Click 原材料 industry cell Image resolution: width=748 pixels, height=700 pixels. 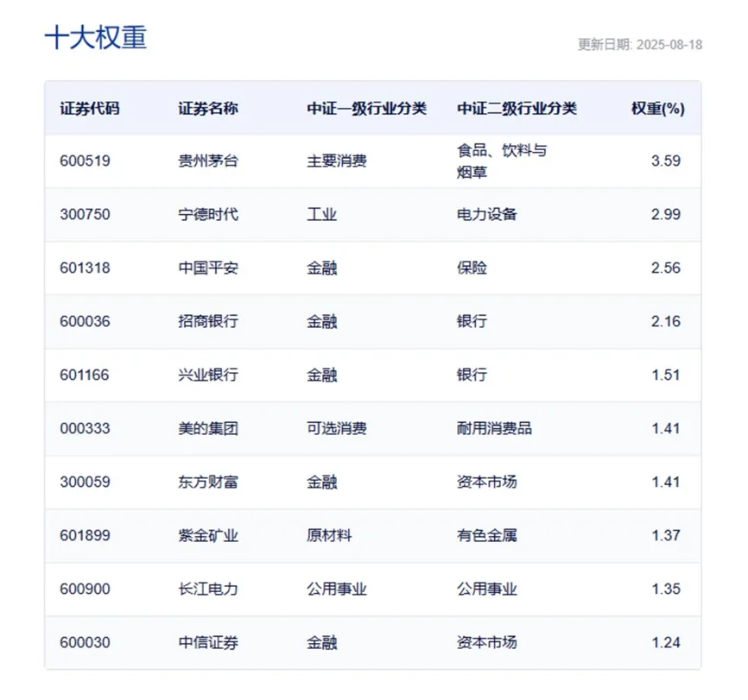click(329, 535)
